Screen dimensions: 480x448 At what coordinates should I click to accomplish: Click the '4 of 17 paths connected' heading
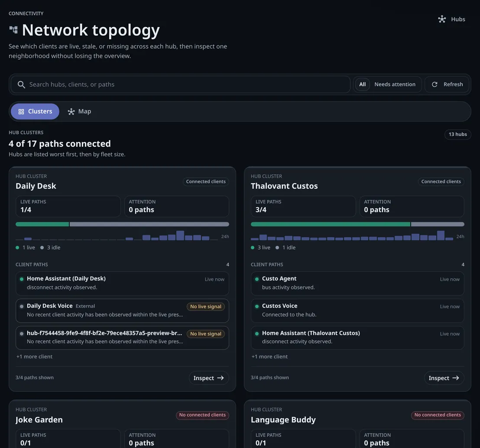[60, 144]
